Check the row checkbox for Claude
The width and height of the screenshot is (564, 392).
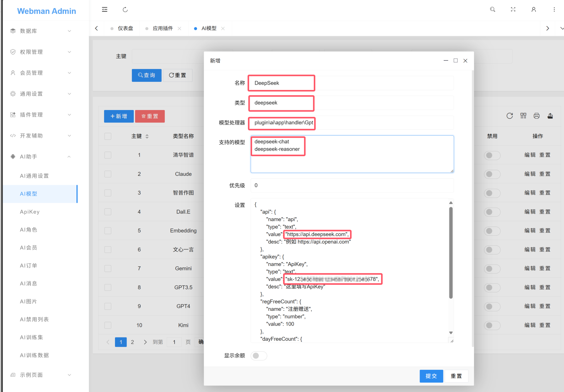tap(108, 174)
